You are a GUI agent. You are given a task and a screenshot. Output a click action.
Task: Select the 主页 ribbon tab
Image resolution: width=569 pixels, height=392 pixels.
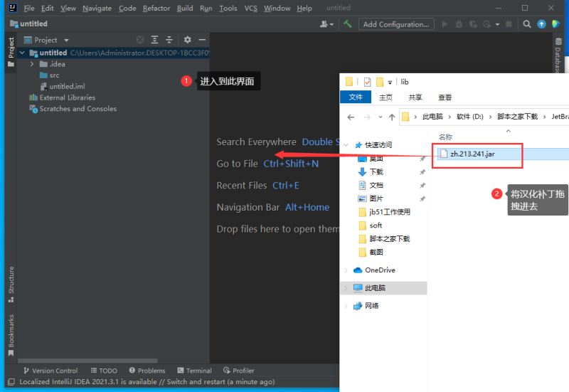click(385, 97)
